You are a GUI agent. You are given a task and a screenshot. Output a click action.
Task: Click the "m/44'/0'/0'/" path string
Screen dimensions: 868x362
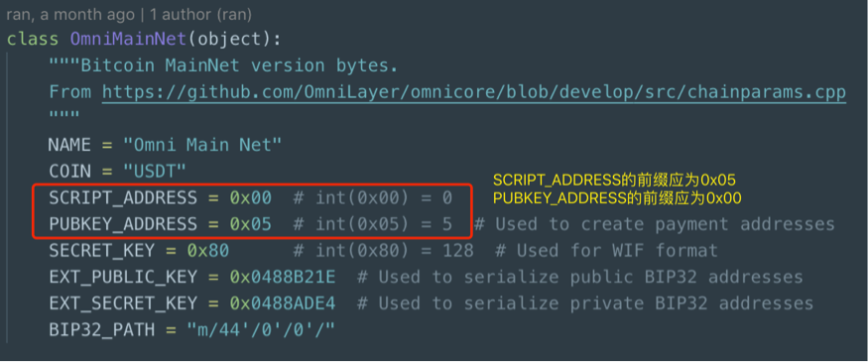tap(261, 330)
